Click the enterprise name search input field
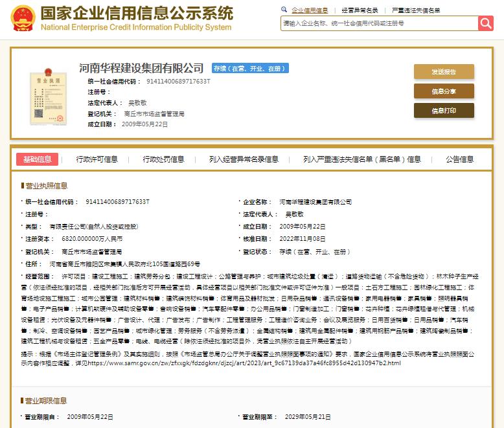This screenshot has height=428, width=504. 379,23
